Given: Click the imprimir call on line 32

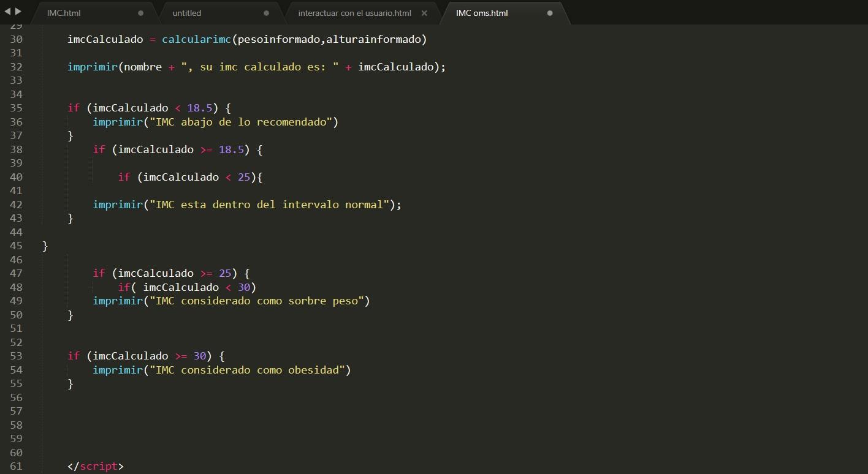Looking at the screenshot, I should pyautogui.click(x=92, y=67).
